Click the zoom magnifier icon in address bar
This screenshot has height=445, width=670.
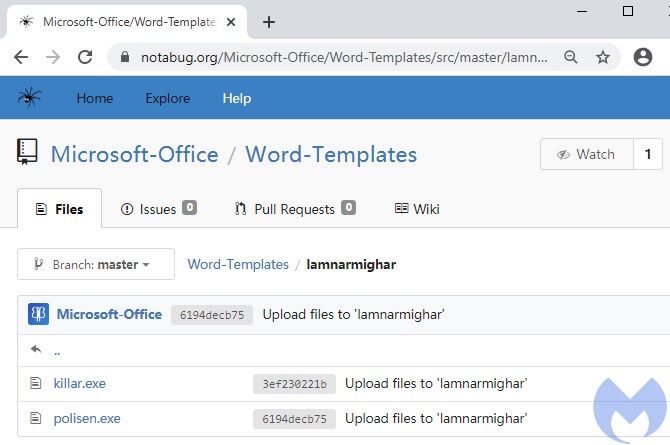click(571, 57)
